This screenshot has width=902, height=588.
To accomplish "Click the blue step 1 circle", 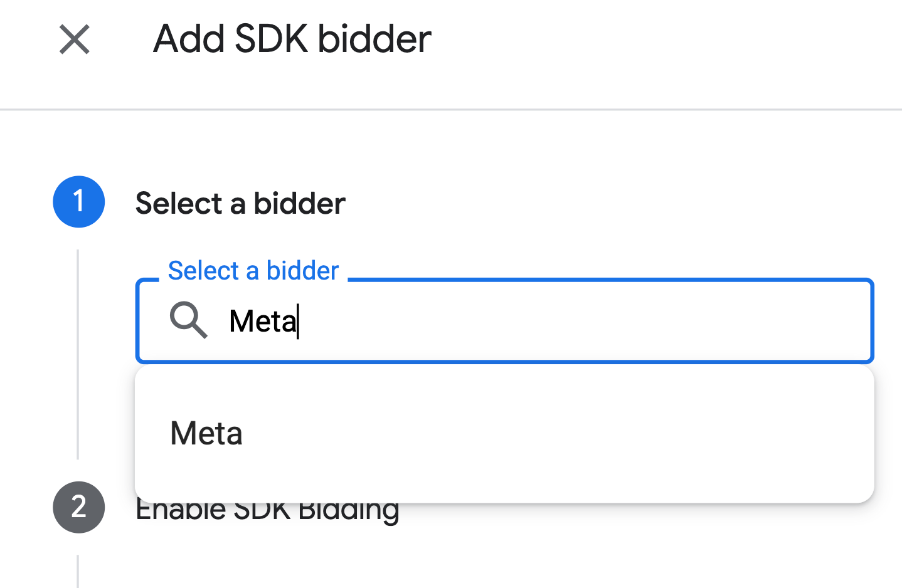I will pos(78,202).
